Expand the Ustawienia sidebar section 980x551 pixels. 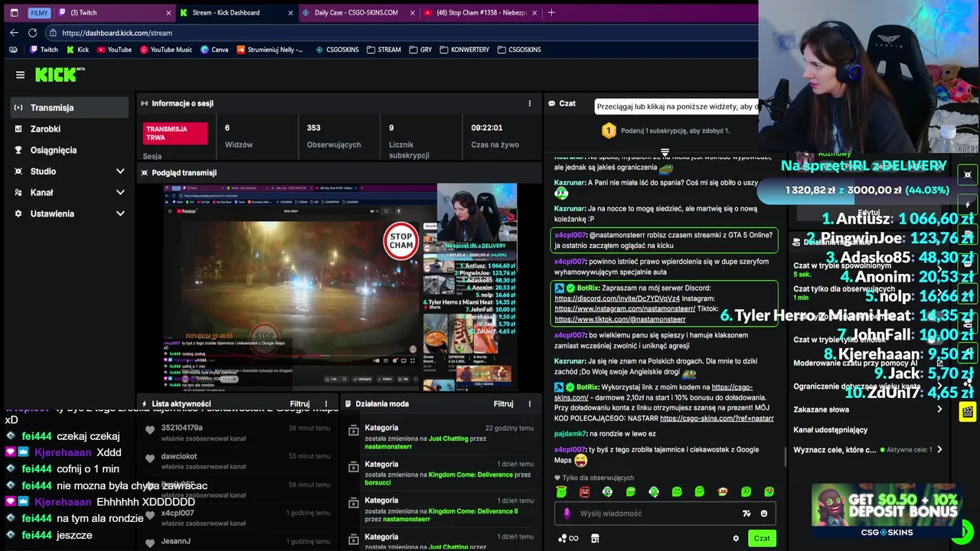coord(120,214)
